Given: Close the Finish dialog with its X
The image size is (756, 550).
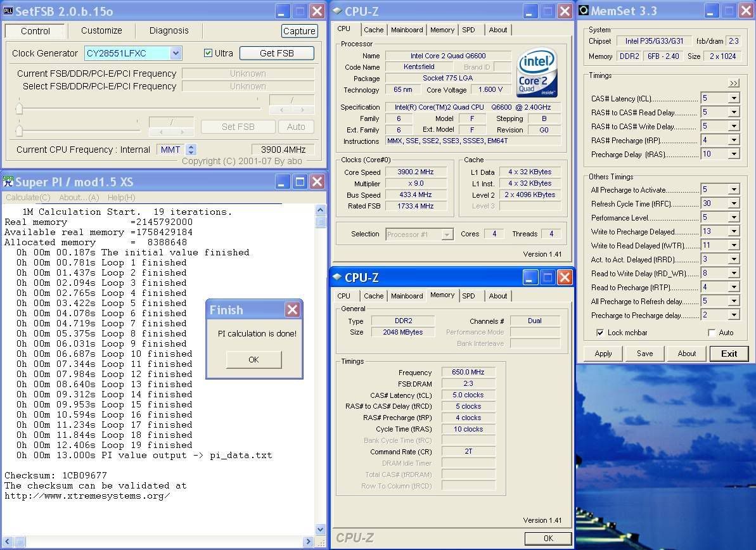Looking at the screenshot, I should 292,309.
